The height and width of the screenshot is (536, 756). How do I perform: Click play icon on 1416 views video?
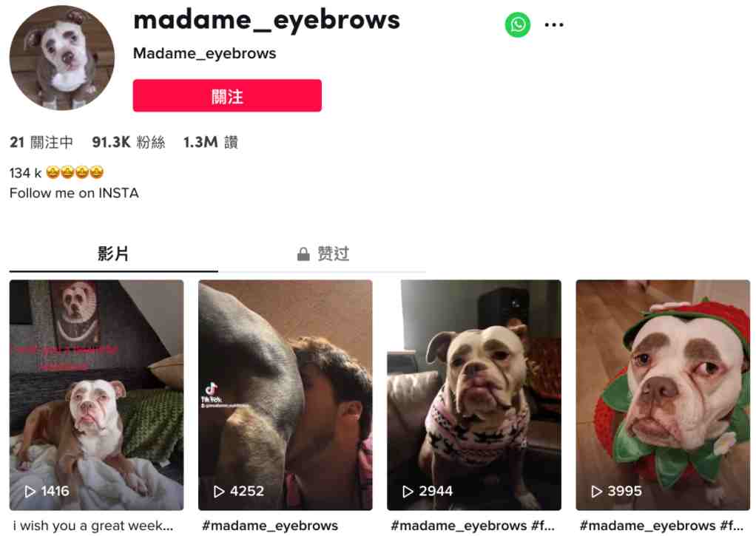point(30,491)
